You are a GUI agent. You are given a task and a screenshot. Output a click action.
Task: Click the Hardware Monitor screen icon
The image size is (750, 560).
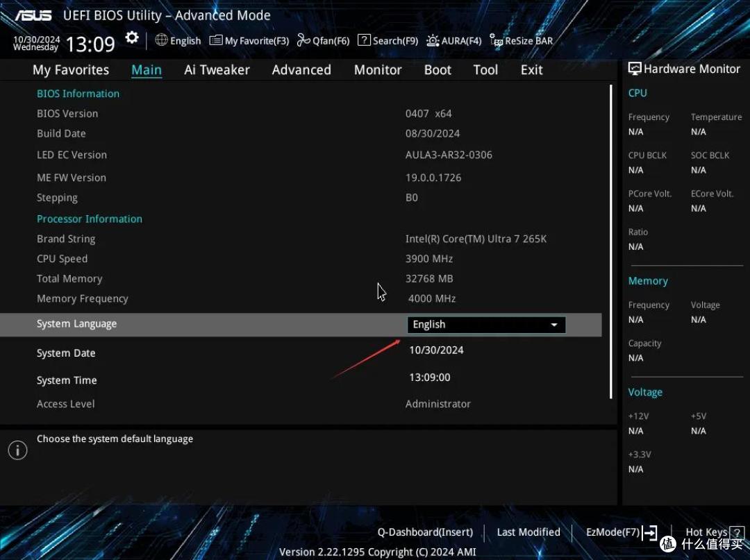pos(635,69)
